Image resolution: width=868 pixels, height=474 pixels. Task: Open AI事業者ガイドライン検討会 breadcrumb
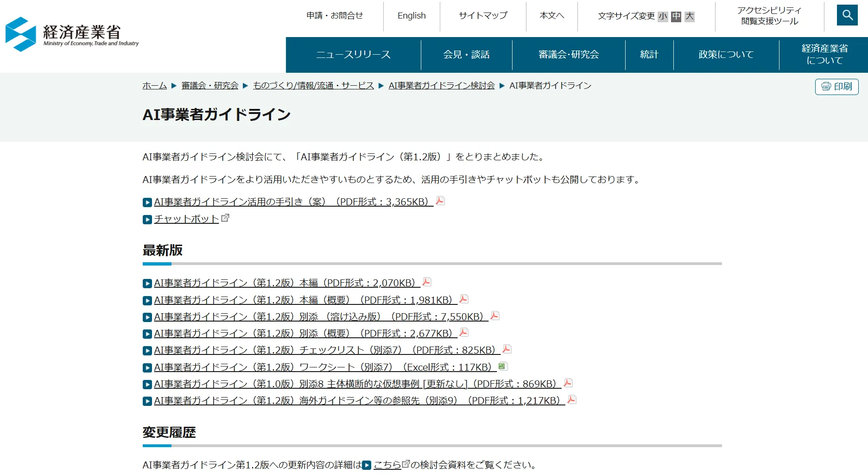pos(442,86)
